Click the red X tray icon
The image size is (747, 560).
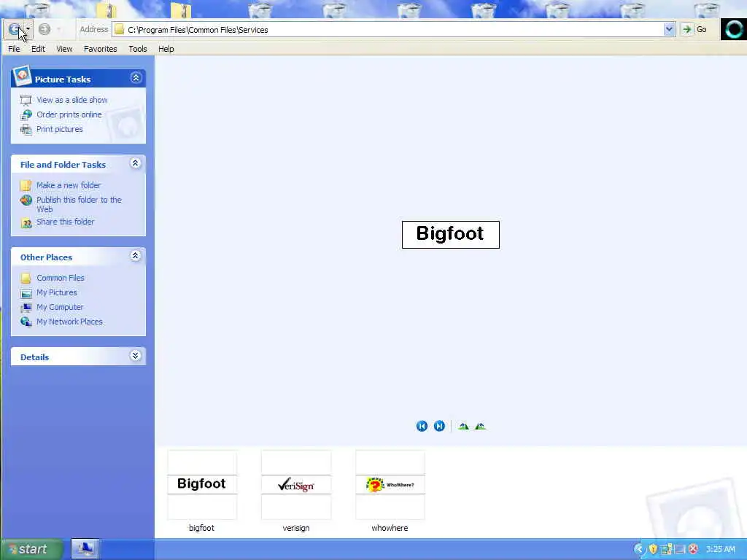click(x=693, y=549)
